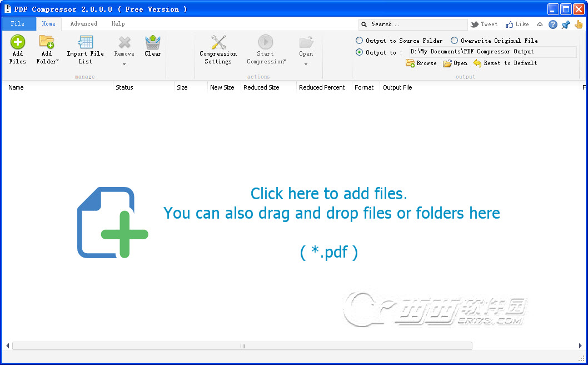Click the Clear basket icon

point(153,42)
